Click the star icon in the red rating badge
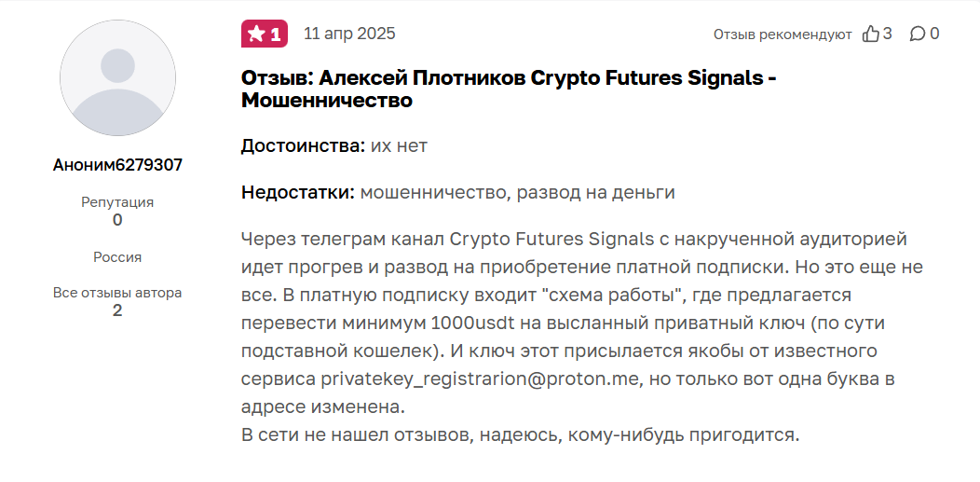980x482 pixels. [256, 34]
